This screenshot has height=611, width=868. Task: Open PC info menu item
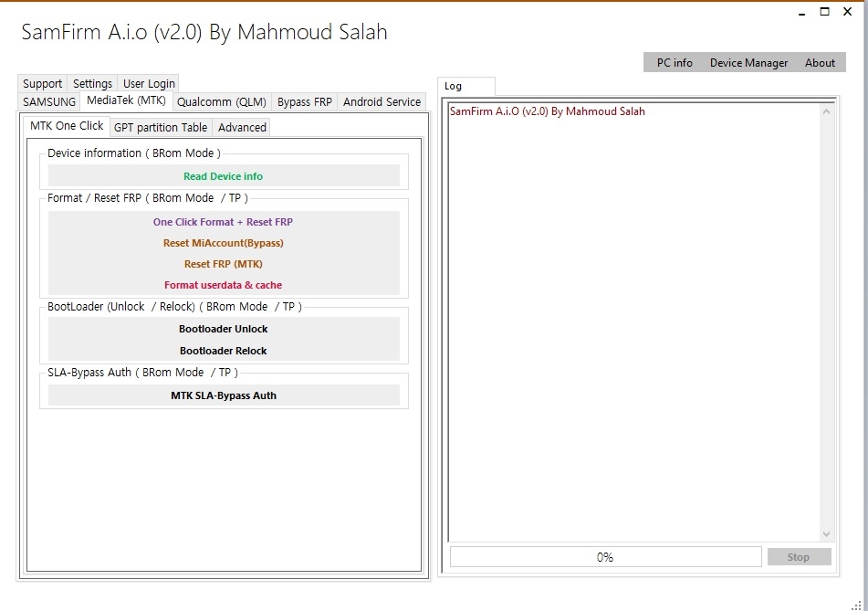click(675, 63)
